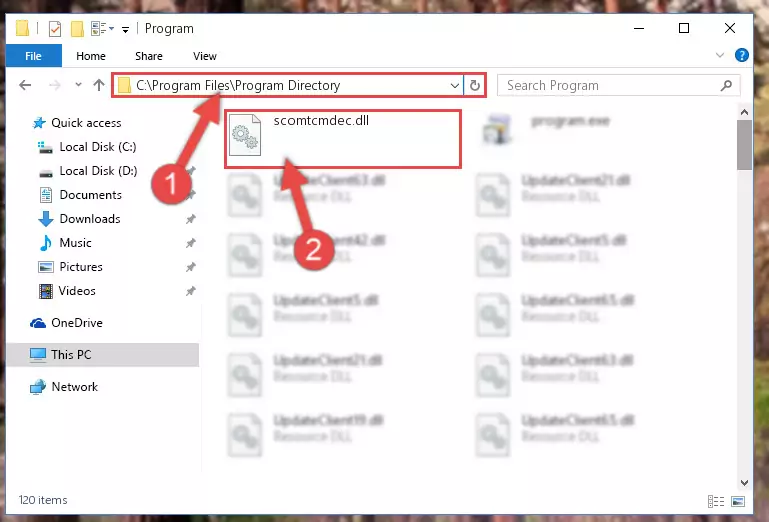Open the recent locations dropdown arrow
The image size is (769, 522).
pos(78,85)
